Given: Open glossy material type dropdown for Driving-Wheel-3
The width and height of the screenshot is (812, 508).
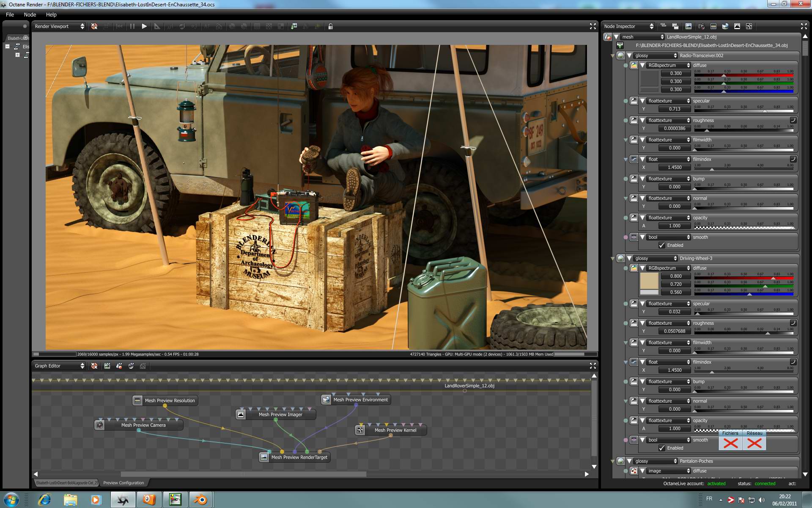Looking at the screenshot, I should pyautogui.click(x=655, y=258).
